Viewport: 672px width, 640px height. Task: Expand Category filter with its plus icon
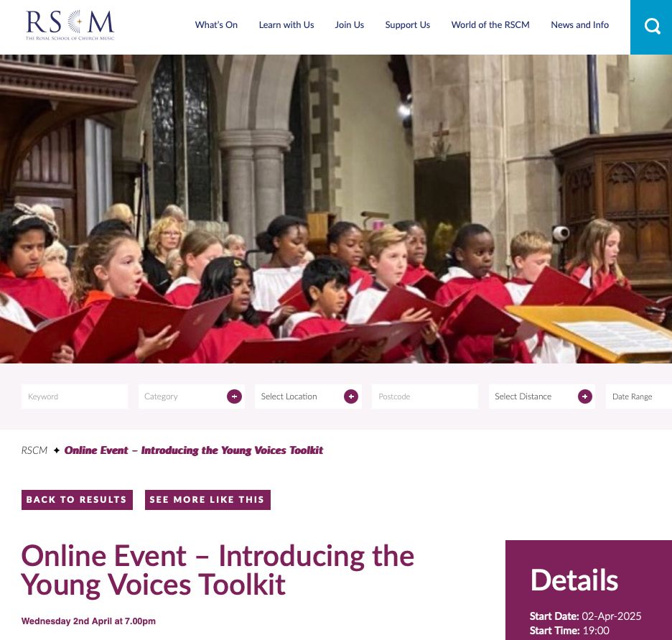pyautogui.click(x=234, y=396)
